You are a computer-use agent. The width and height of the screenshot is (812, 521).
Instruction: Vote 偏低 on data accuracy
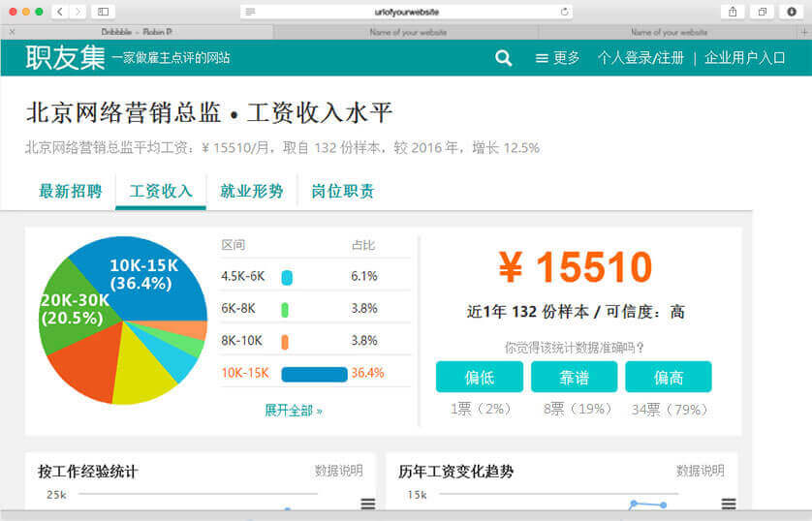coord(480,377)
